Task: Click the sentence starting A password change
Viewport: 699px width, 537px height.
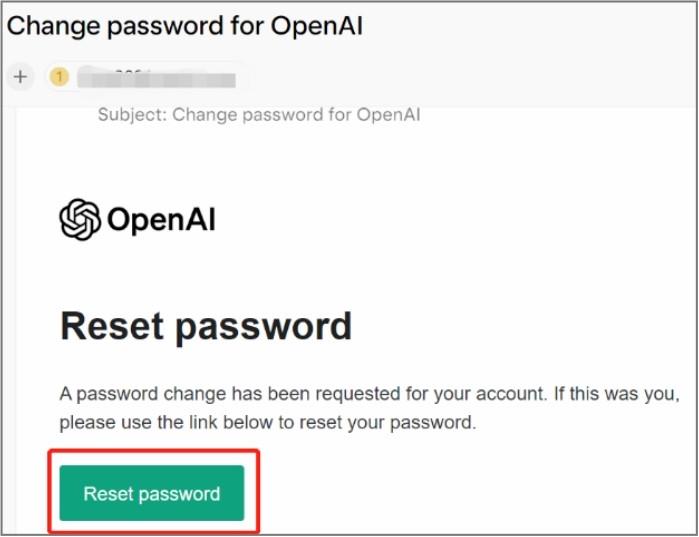Action: pos(370,394)
